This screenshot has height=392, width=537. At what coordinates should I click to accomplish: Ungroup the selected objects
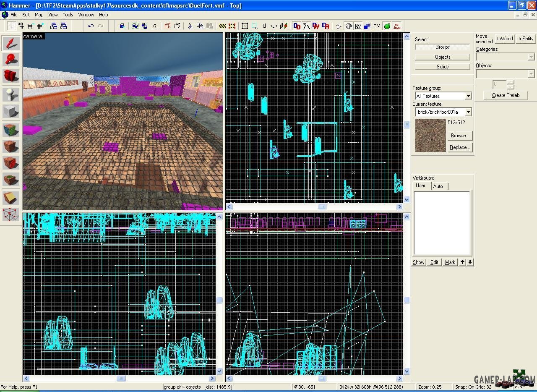pos(144,26)
